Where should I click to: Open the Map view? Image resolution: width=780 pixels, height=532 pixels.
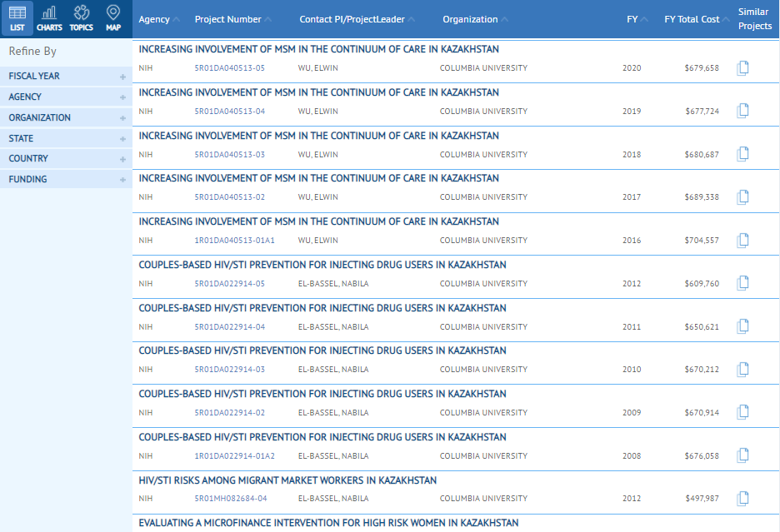(113, 18)
